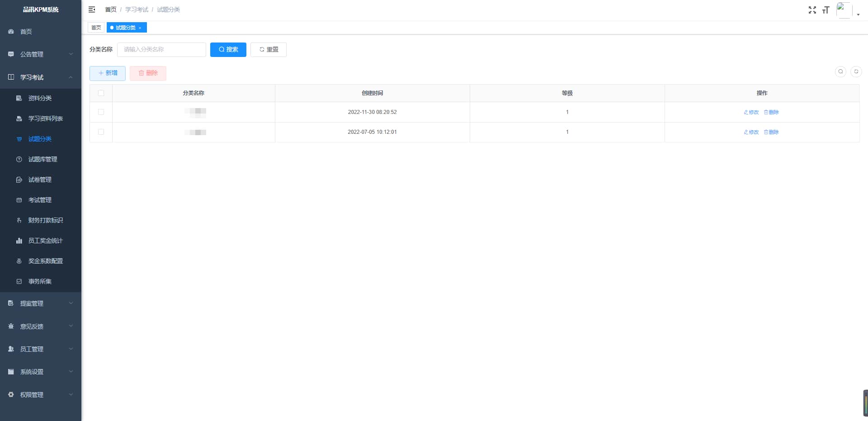Open 员工奖金统计 in the sidebar
868x421 pixels.
[41, 241]
